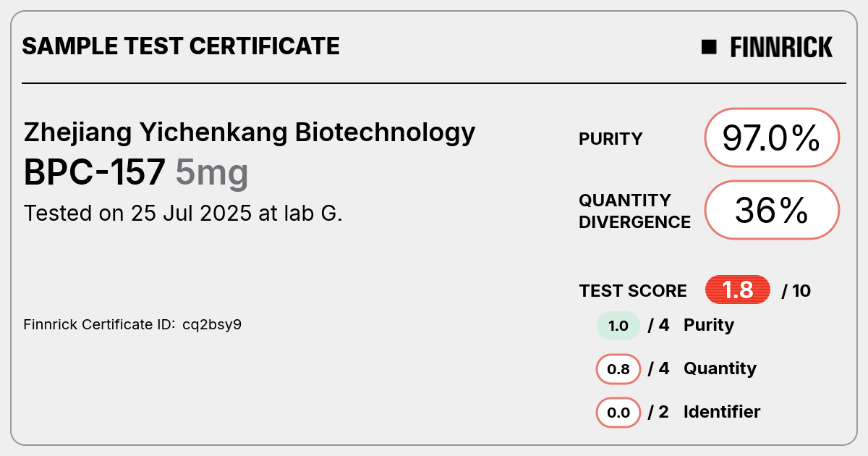Click the 0.8 quantity score pill
Screen dimensions: 868x456
(x=618, y=369)
